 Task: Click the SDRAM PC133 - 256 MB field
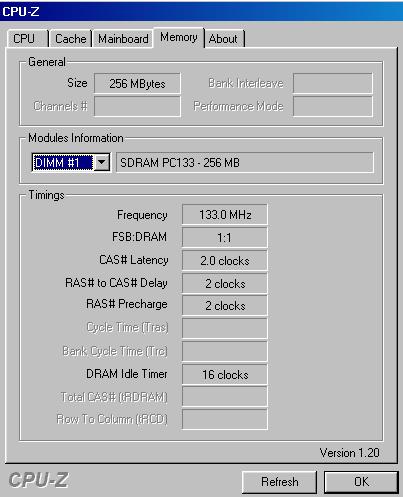click(245, 163)
